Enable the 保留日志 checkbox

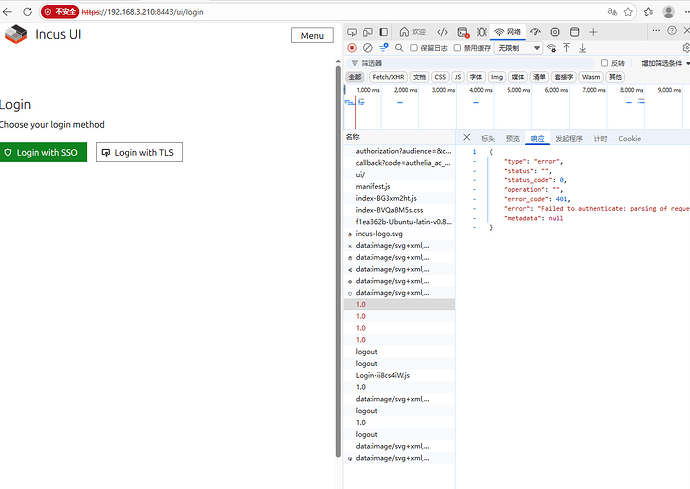tap(416, 47)
